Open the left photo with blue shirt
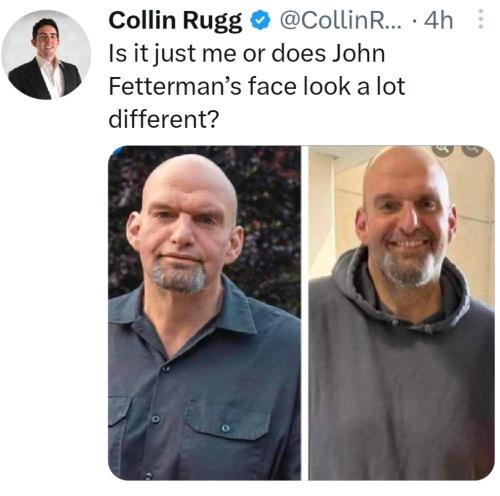Viewport: 500px width, 496px height. [x=204, y=313]
